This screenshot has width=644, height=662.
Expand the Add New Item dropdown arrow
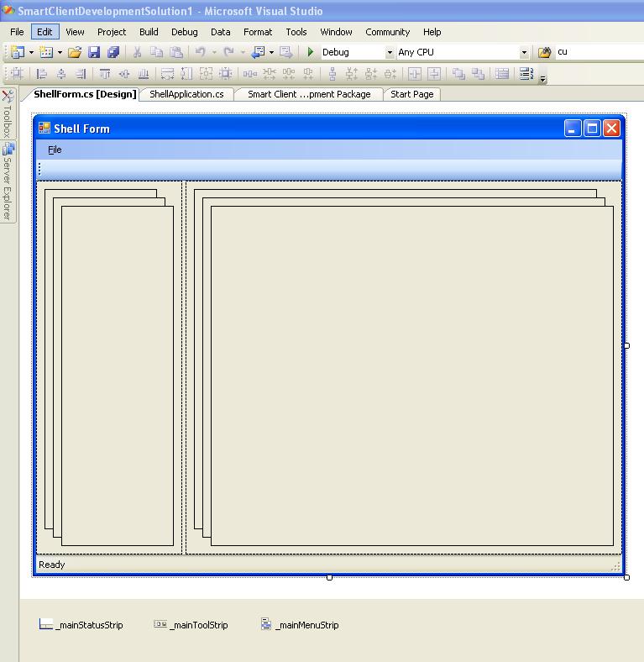pyautogui.click(x=60, y=52)
